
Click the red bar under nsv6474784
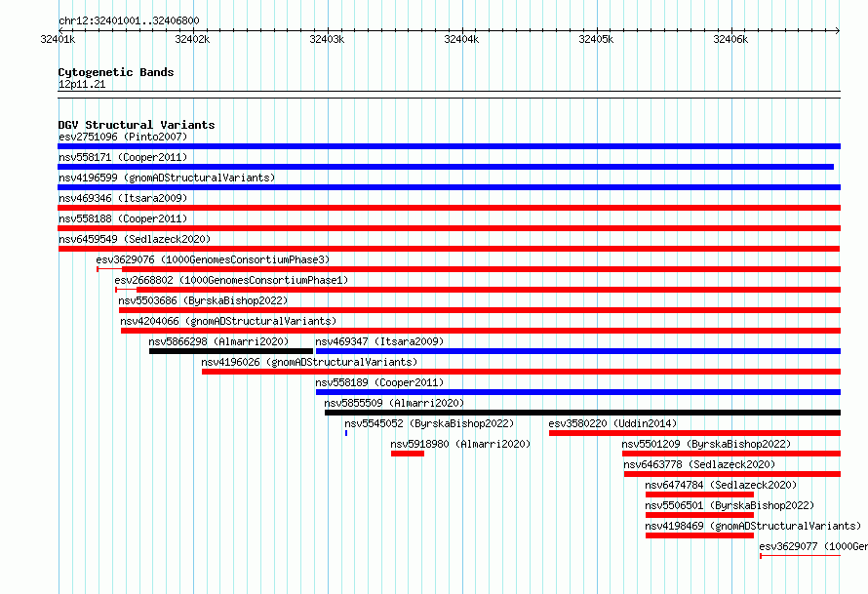699,495
